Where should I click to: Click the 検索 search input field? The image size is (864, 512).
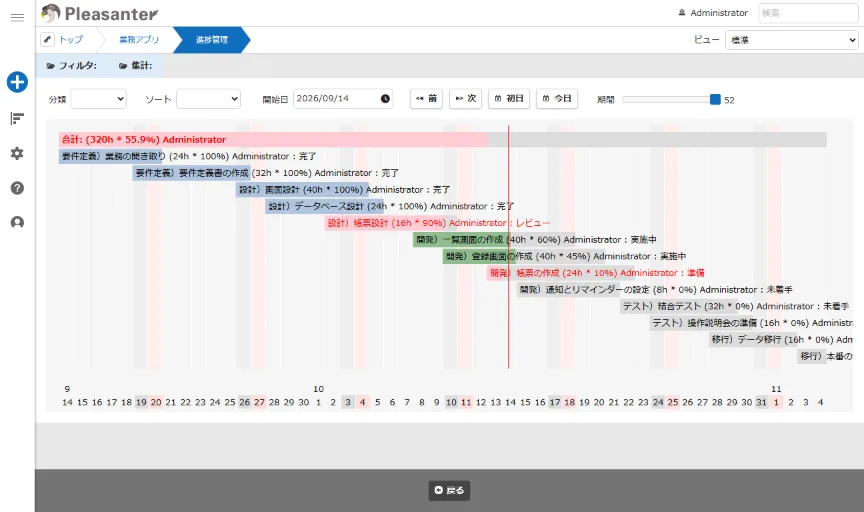pyautogui.click(x=808, y=13)
